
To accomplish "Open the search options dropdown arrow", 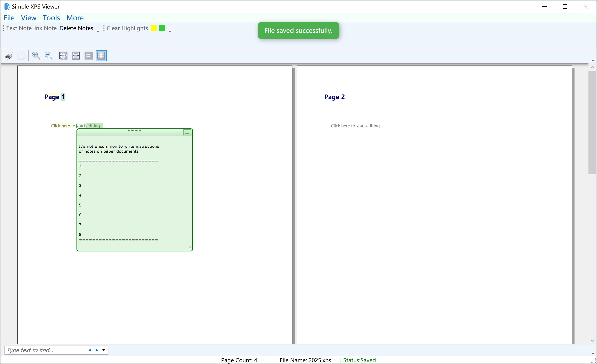I will point(104,350).
